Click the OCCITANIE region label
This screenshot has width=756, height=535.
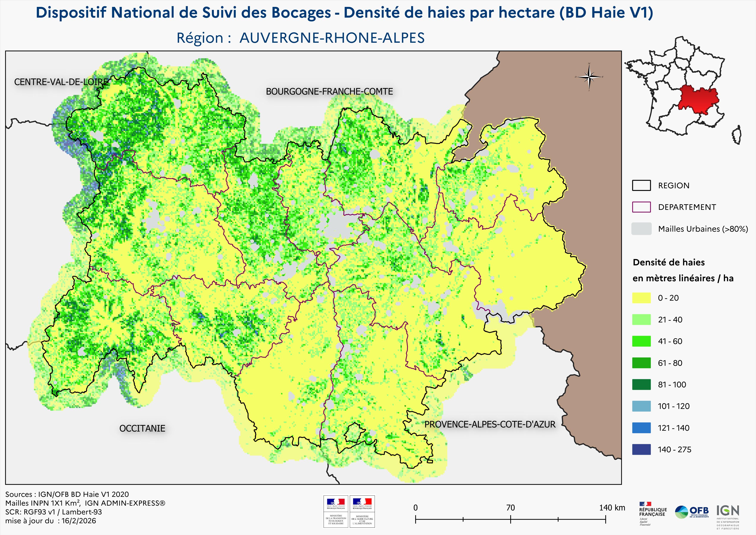[x=142, y=429]
